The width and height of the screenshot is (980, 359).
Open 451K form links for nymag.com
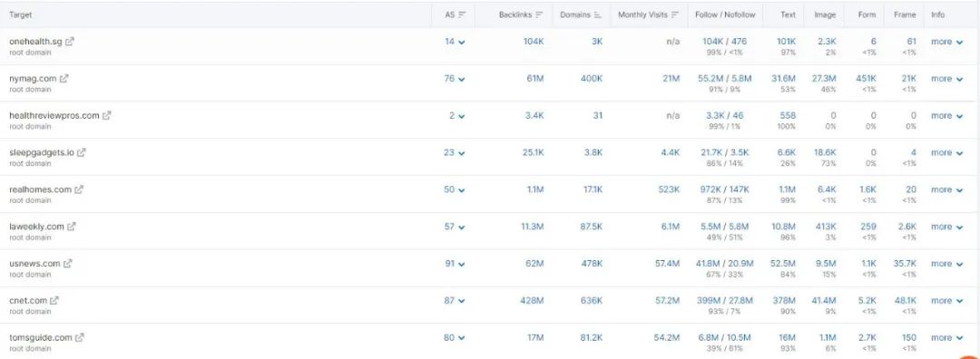click(x=866, y=79)
